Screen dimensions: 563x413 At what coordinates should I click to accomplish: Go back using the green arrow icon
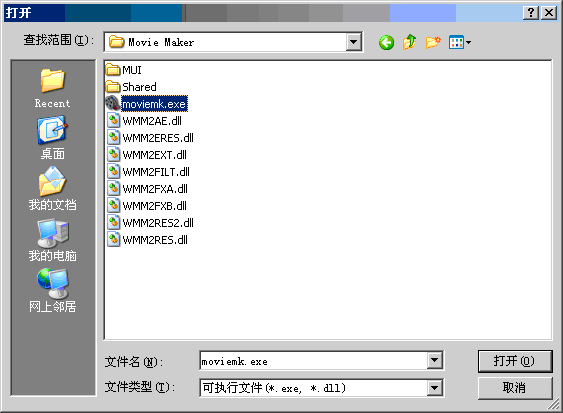pyautogui.click(x=386, y=43)
